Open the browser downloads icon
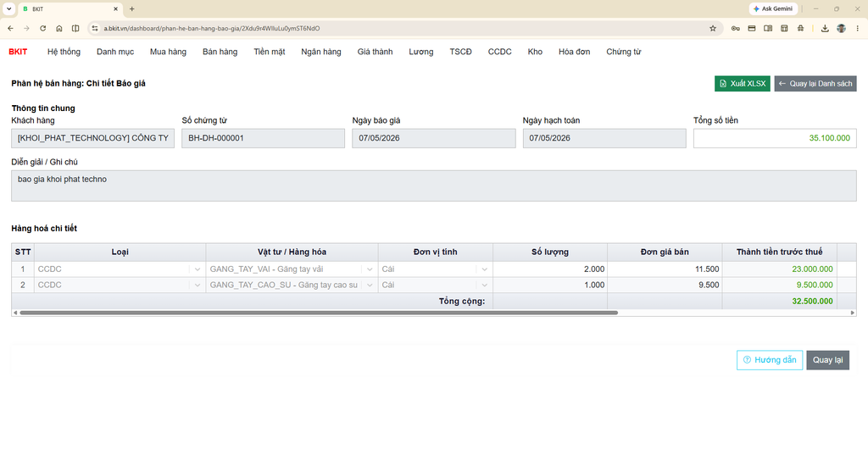The image size is (868, 466). [824, 28]
